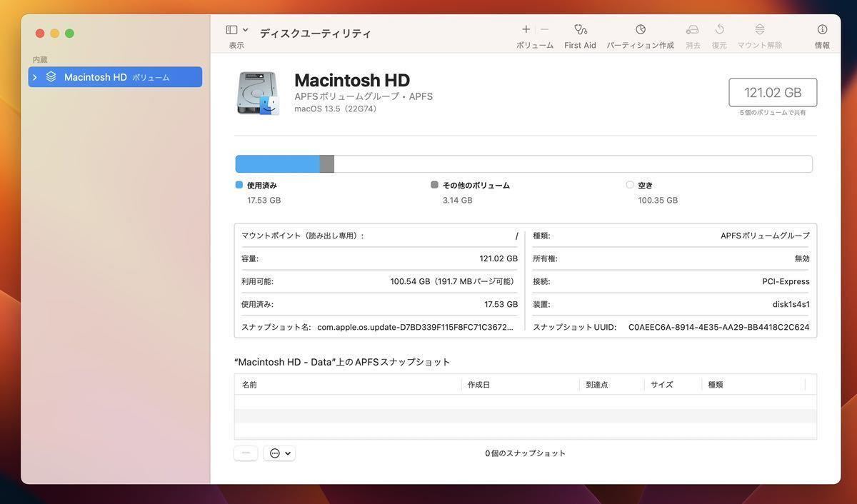The image size is (857, 504).
Task: Click the snapshot UUID C0AEEC6A value
Action: (719, 327)
